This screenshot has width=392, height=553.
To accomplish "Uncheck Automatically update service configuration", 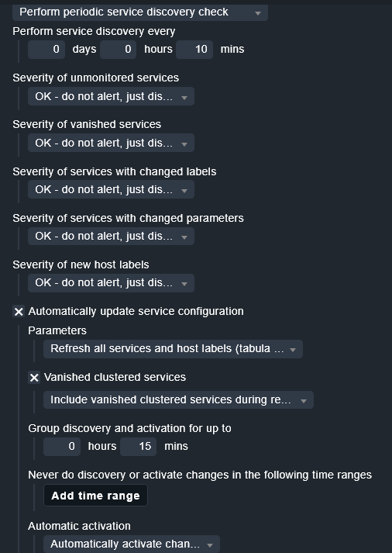I will (x=19, y=312).
